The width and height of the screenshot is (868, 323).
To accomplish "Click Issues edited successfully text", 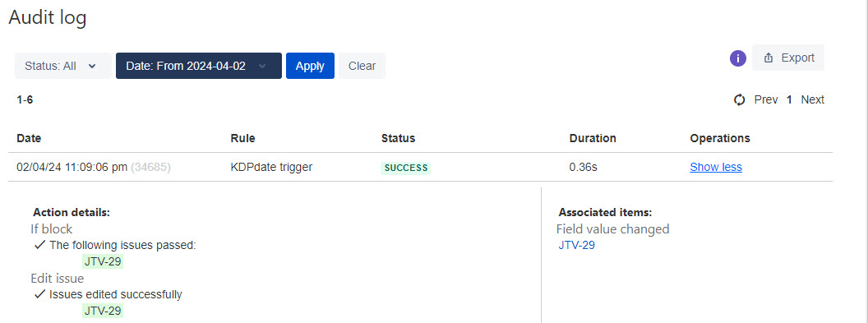I will coord(115,294).
